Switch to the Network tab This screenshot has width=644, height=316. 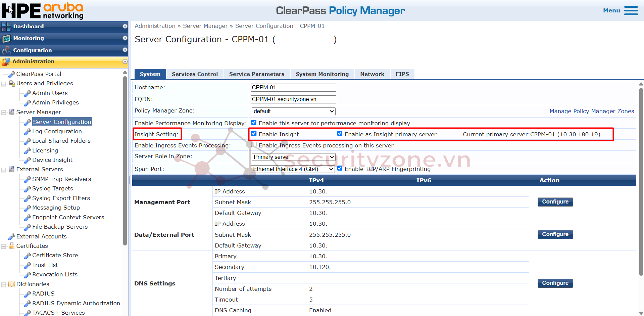372,74
